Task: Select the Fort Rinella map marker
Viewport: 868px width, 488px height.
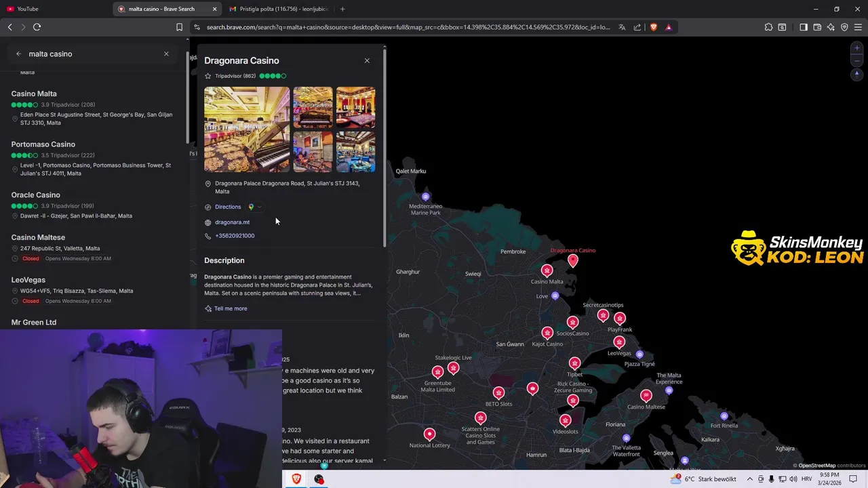Action: 724,416
